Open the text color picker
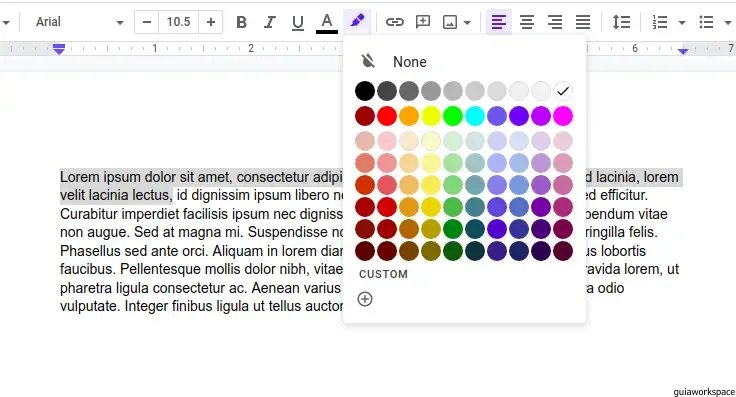This screenshot has width=736, height=397. tap(327, 22)
